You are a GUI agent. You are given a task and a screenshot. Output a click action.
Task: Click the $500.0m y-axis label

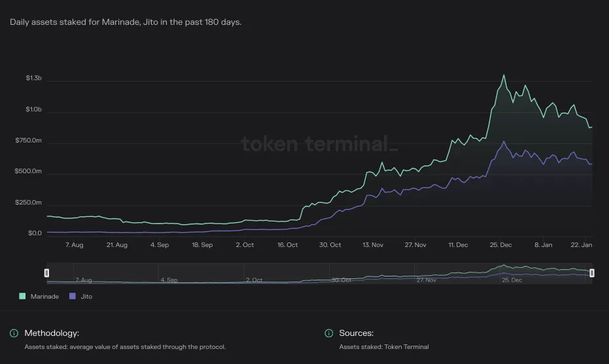coord(28,171)
